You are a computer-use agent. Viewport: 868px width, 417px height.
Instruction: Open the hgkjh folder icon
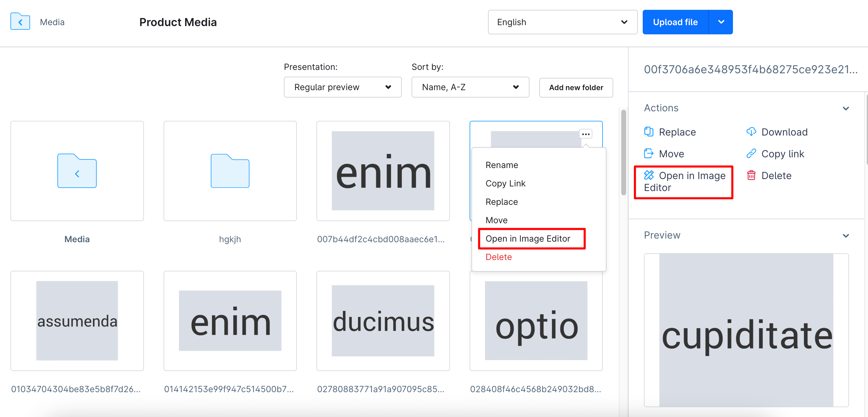230,171
